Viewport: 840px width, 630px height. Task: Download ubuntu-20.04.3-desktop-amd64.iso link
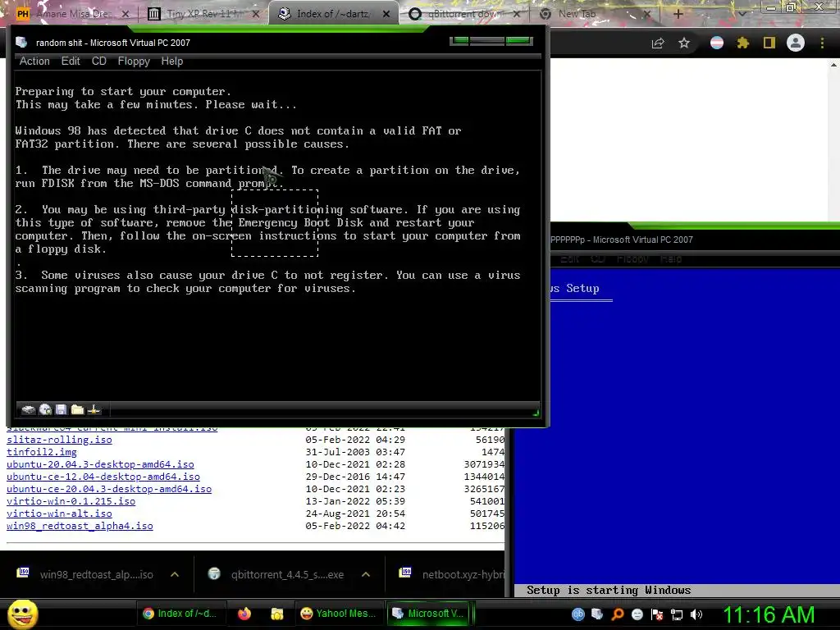point(100,464)
